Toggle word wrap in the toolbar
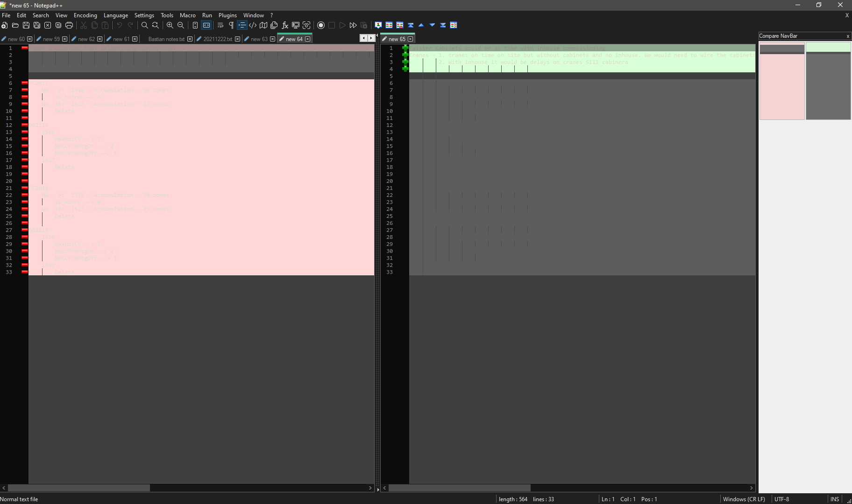 tap(220, 25)
